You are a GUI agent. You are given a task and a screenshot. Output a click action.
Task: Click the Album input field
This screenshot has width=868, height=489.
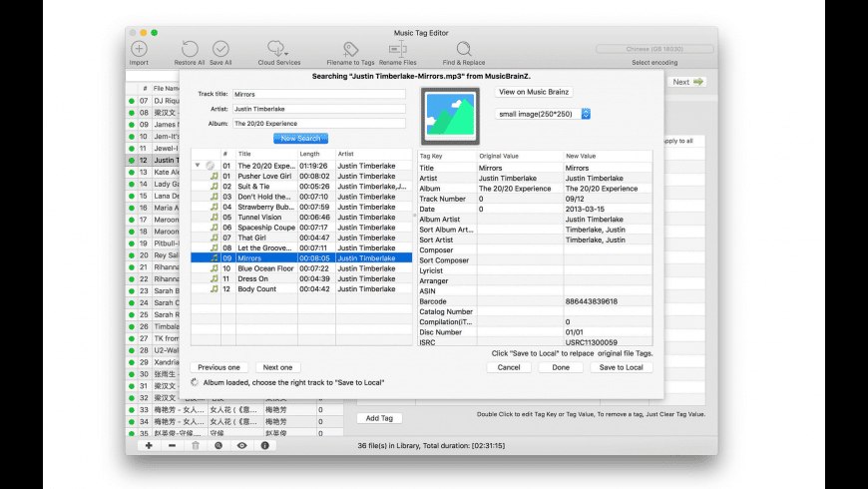[319, 123]
